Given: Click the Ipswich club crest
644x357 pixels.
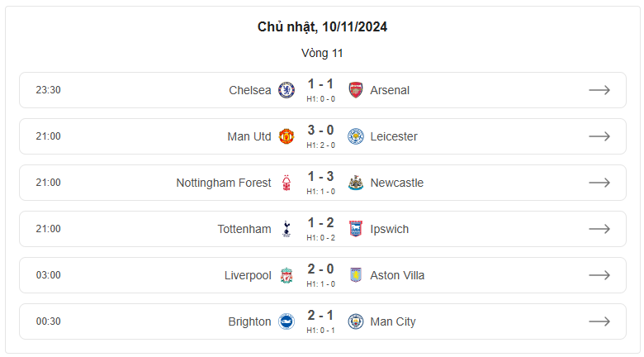Looking at the screenshot, I should pos(356,229).
